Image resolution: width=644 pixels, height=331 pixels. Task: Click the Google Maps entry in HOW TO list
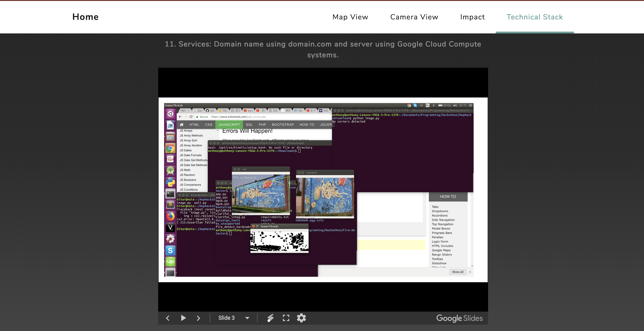(441, 250)
